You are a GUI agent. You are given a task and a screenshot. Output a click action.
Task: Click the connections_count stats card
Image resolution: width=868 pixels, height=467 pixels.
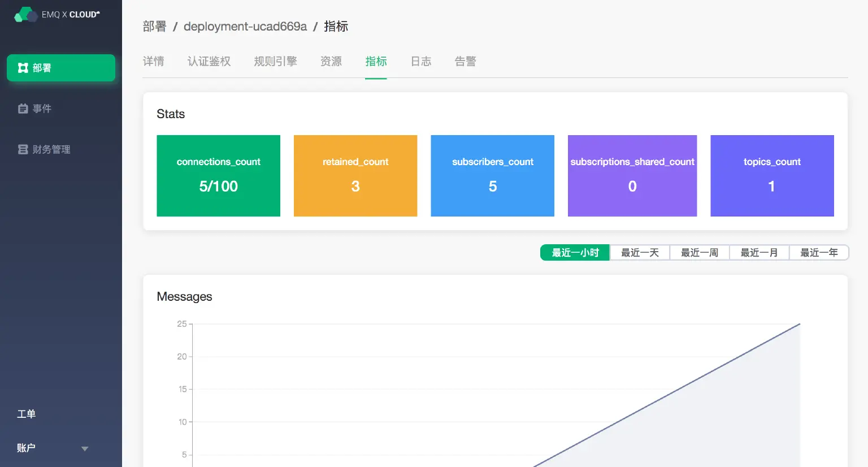(218, 175)
